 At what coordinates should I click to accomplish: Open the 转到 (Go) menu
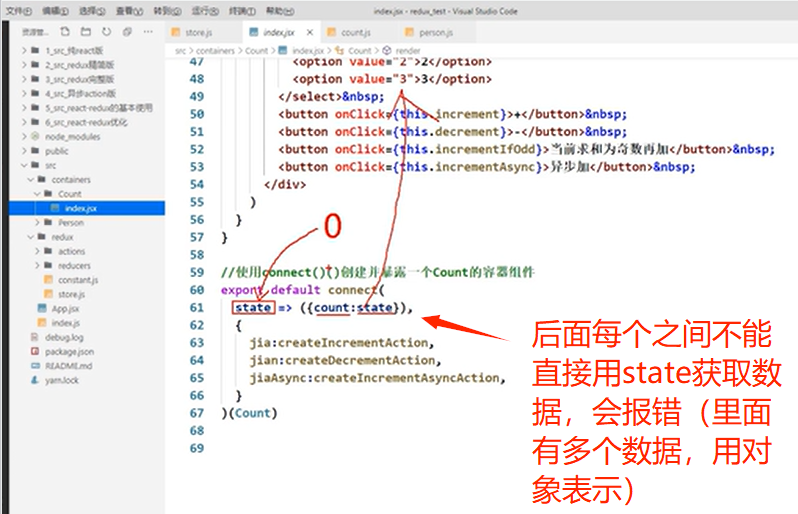coord(167,11)
